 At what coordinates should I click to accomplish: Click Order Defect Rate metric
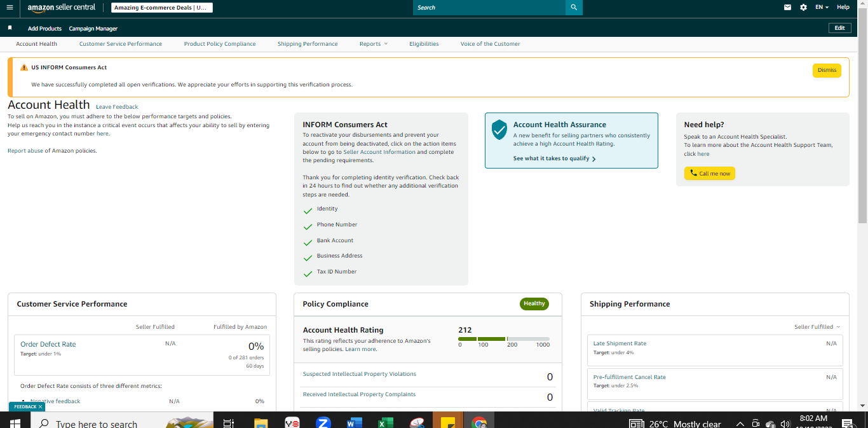[x=48, y=344]
